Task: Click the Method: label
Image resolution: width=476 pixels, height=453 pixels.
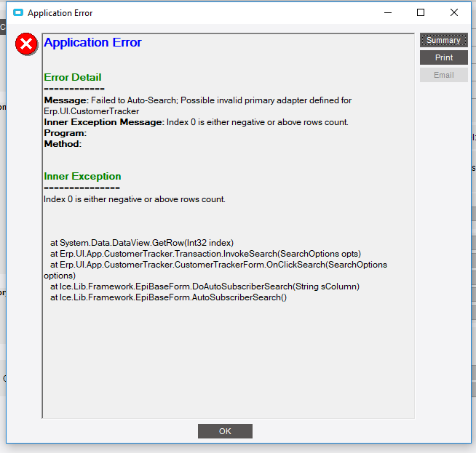Action: pos(63,144)
